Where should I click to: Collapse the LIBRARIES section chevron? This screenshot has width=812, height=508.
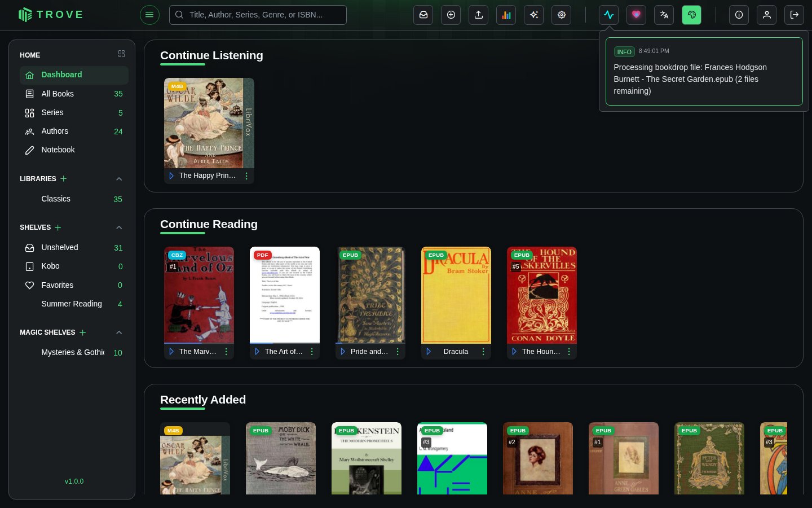(x=119, y=179)
